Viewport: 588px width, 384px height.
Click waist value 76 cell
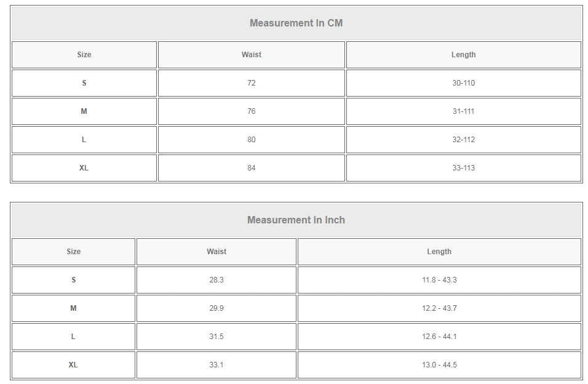point(251,111)
